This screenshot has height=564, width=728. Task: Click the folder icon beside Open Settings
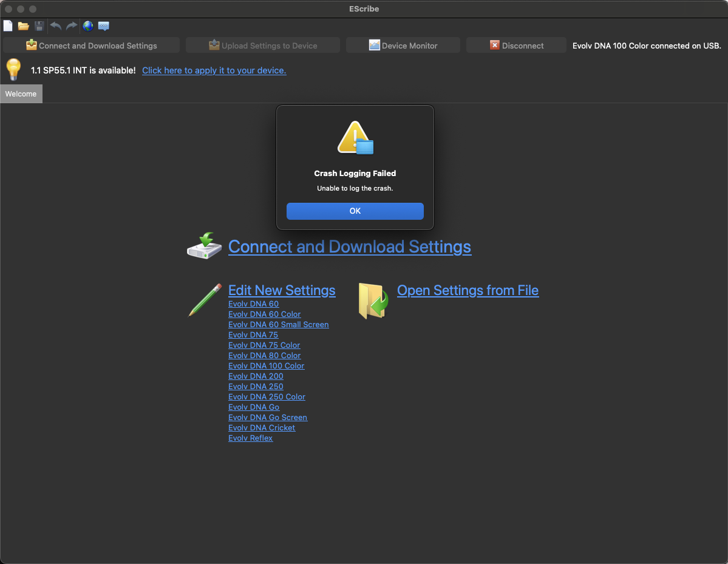tap(373, 301)
